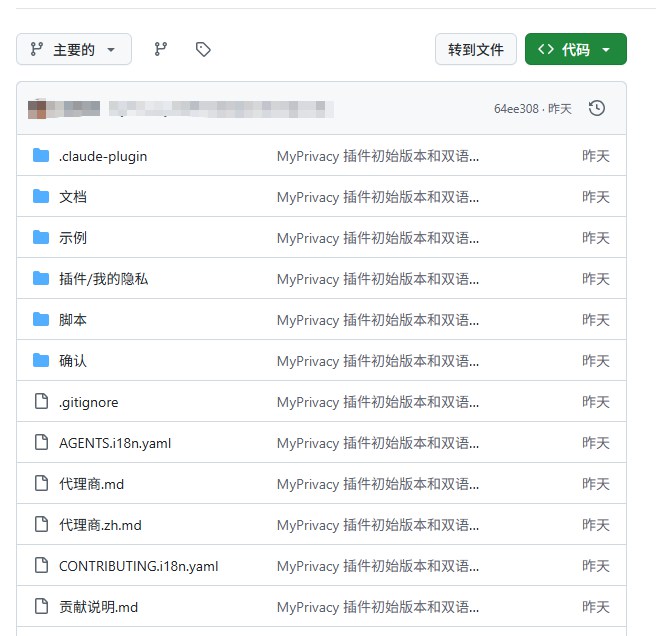Click file icon beside CONTRIBUTING.i18n.yaml

pyautogui.click(x=41, y=565)
